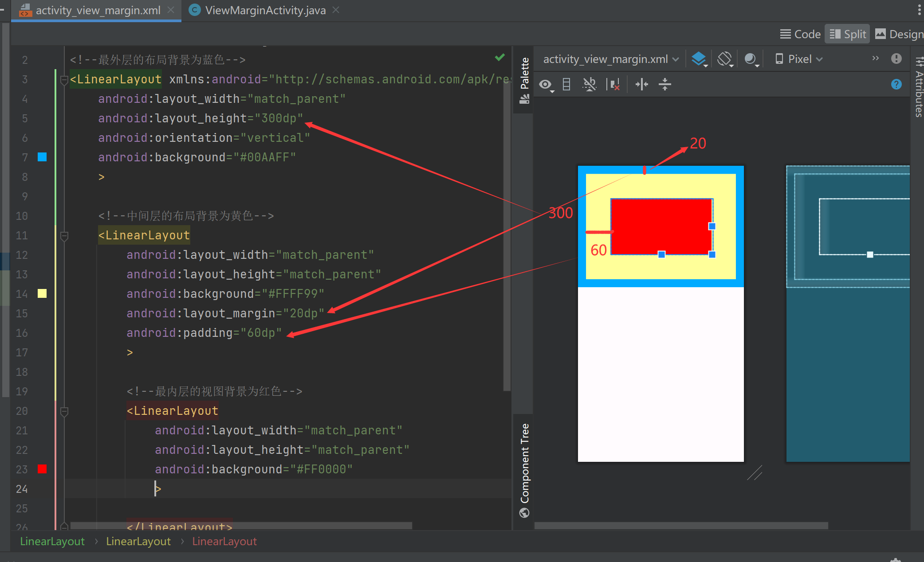Screen dimensions: 924x562
Task: Click the layout_margin="20dp" attribute line
Action: (x=225, y=313)
